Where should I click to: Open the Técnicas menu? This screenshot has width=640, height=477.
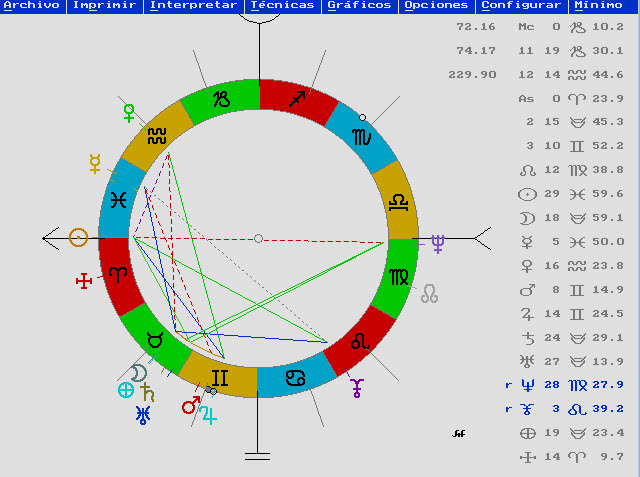coord(283,6)
